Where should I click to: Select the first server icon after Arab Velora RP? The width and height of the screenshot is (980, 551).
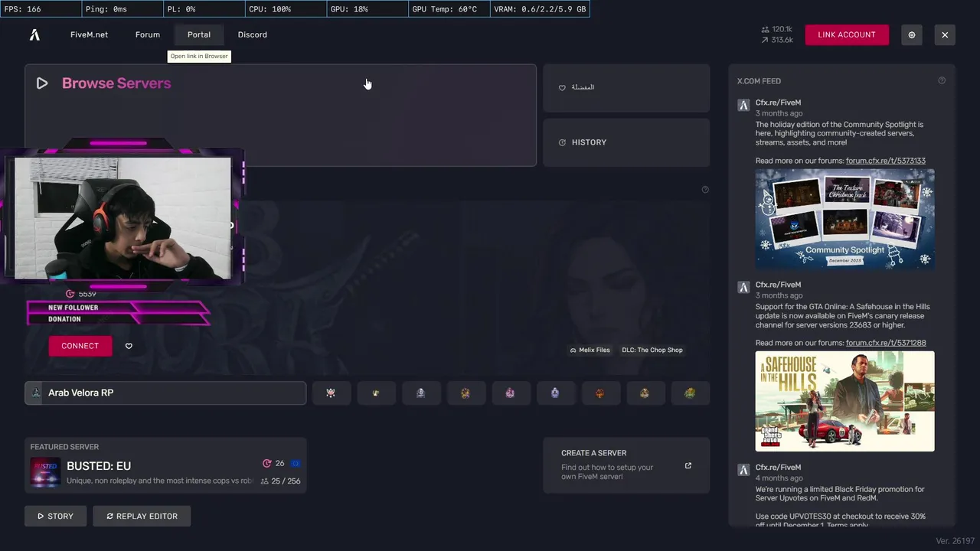(331, 393)
